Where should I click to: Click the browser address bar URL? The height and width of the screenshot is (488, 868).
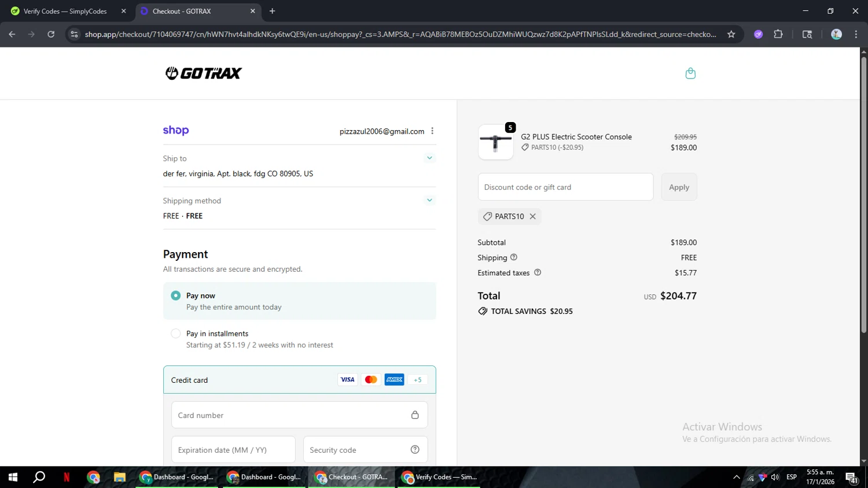400,34
